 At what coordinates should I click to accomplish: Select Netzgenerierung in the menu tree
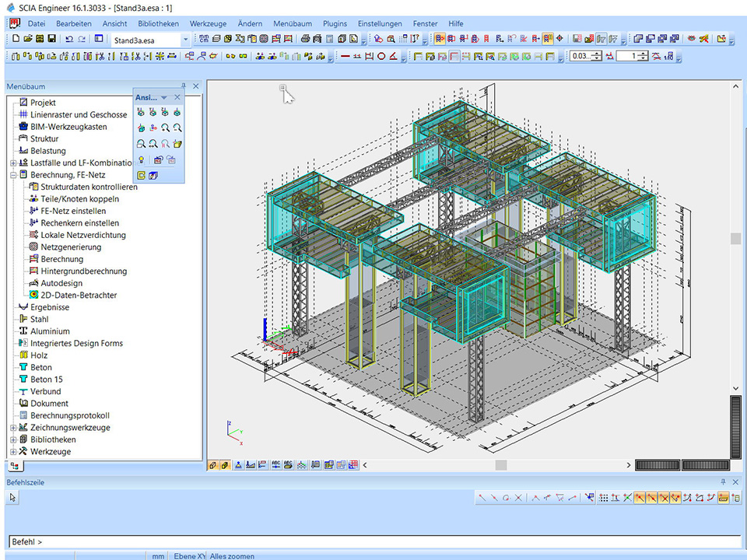click(x=70, y=247)
